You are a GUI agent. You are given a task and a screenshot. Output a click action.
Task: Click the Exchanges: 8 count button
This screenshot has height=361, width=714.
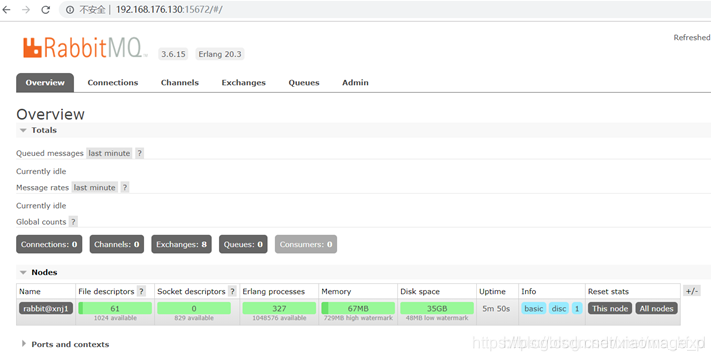[x=181, y=244]
